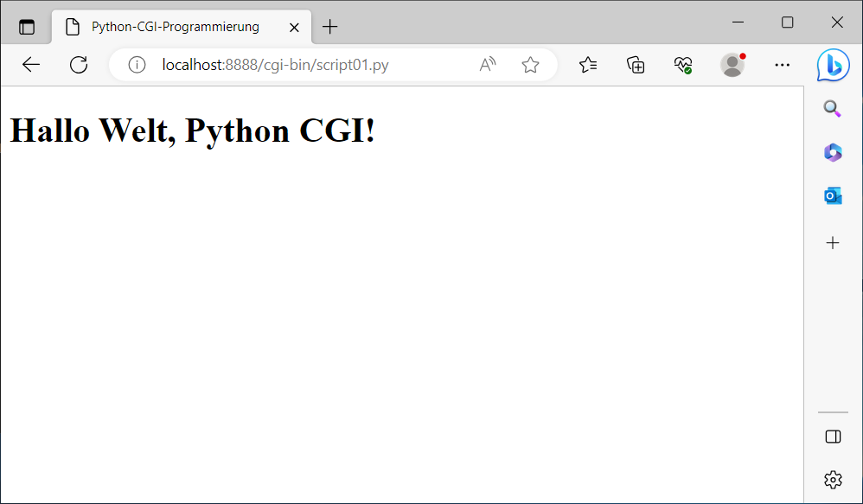This screenshot has height=504, width=863.
Task: Toggle the sidebar visibility button
Action: [833, 437]
